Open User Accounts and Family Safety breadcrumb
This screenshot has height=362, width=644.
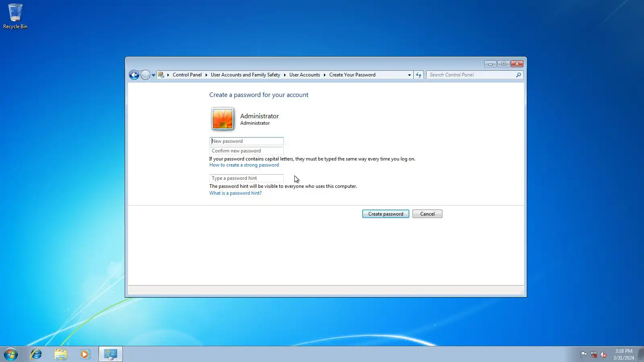click(x=246, y=75)
